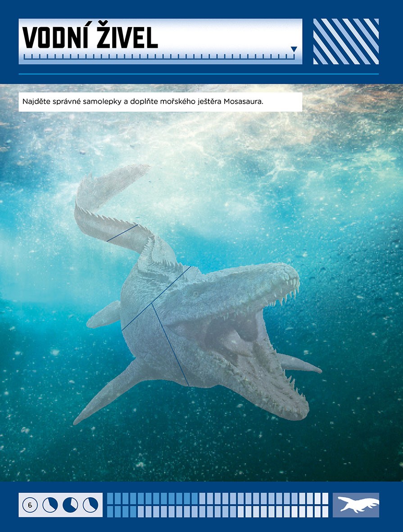Viewport: 403px width, 532px height.
Task: Click the first pie icon next to page number
Action: pos(50,505)
